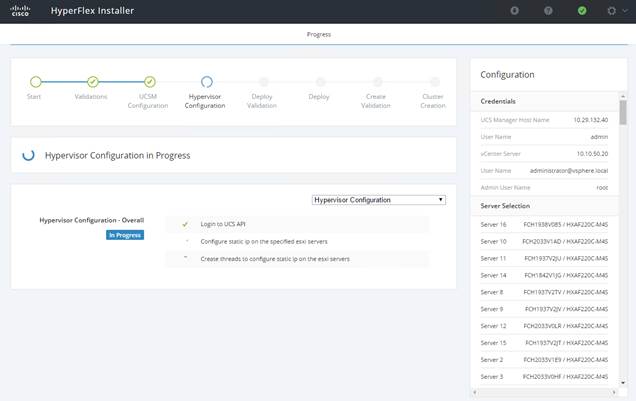This screenshot has width=636, height=401.
Task: Select the Server 11 row
Action: (544, 259)
